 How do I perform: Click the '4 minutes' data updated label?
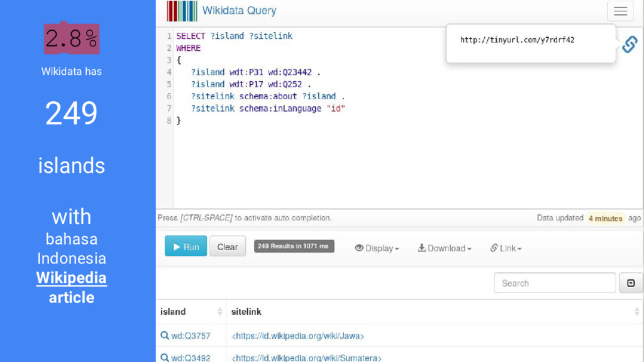click(x=606, y=218)
